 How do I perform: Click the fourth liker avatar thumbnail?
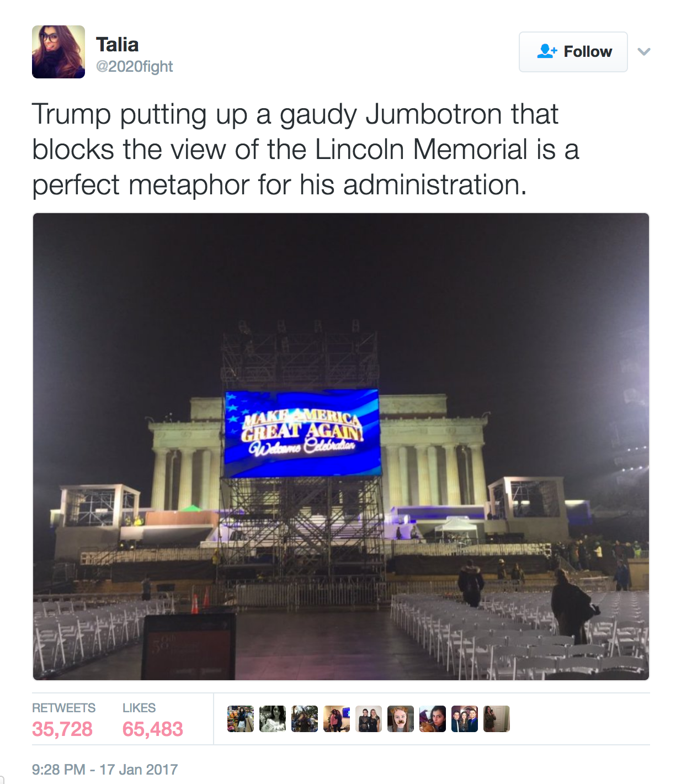[x=337, y=719]
